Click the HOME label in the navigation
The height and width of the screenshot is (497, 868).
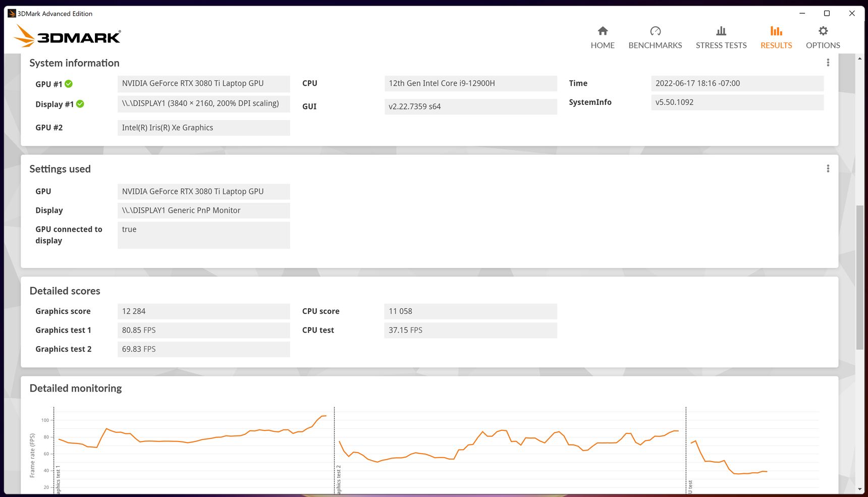(603, 45)
